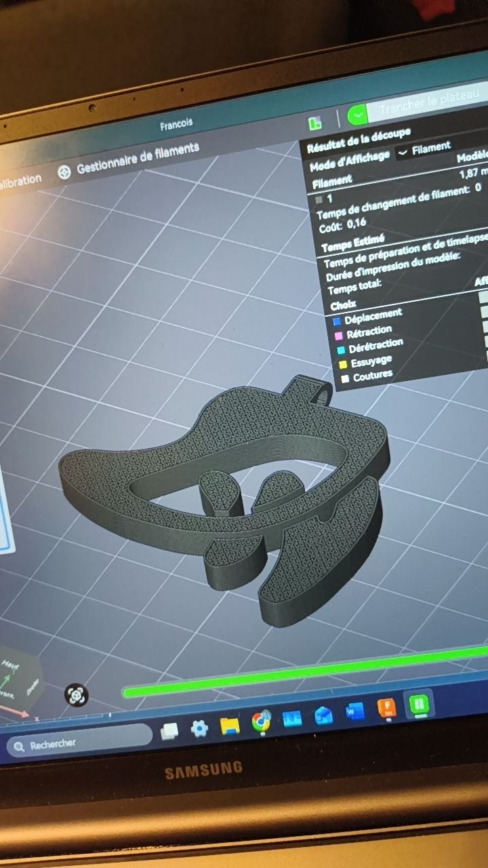This screenshot has width=488, height=868.
Task: Open Task View from the taskbar
Action: 169,730
